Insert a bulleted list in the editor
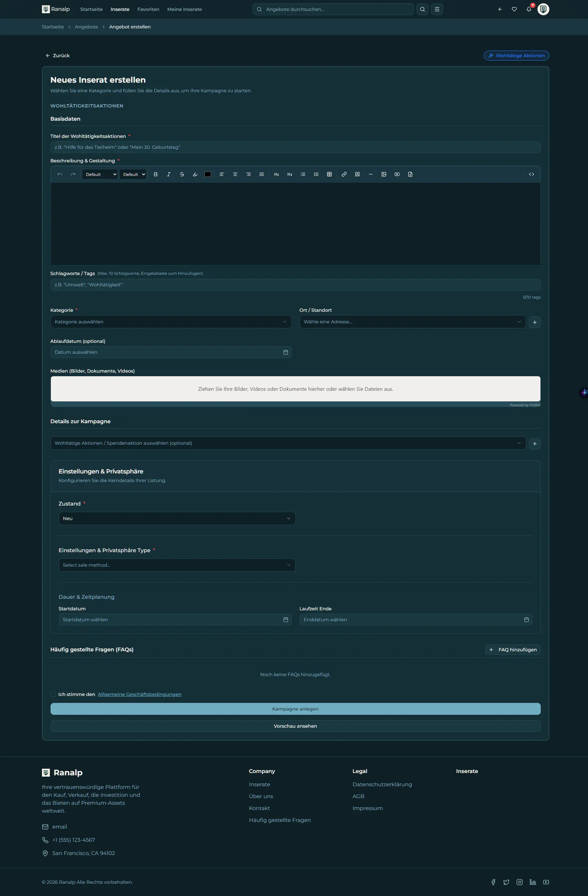This screenshot has width=588, height=896. pyautogui.click(x=303, y=174)
